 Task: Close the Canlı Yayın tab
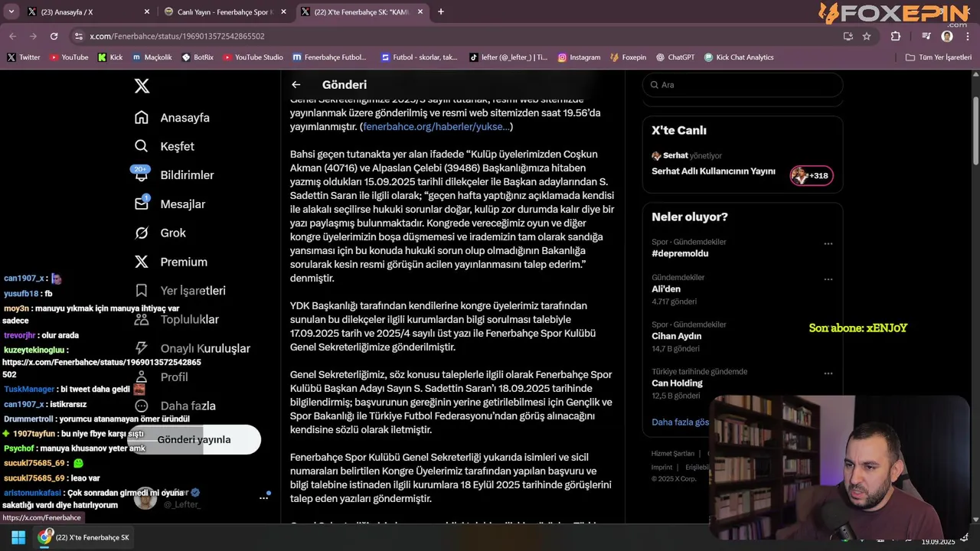click(x=283, y=11)
